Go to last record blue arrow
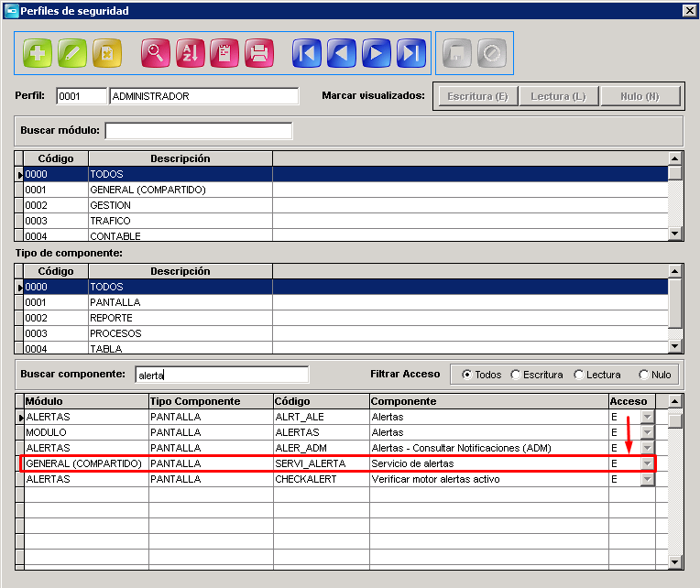This screenshot has width=700, height=588. (x=411, y=53)
